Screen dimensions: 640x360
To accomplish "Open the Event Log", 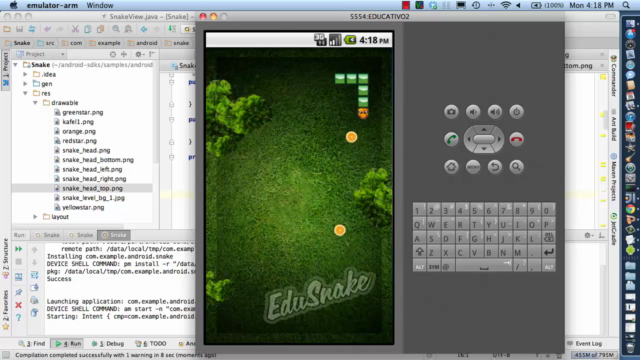I will pos(584,344).
